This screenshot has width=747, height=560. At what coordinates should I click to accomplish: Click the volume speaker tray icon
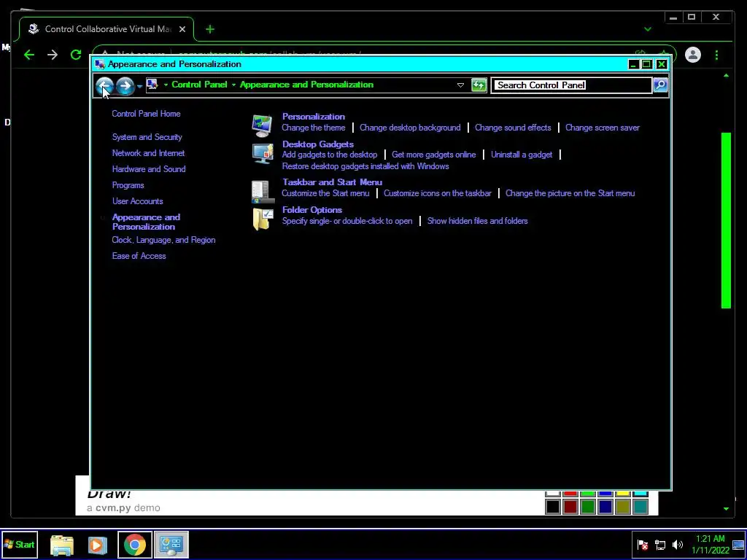(678, 545)
